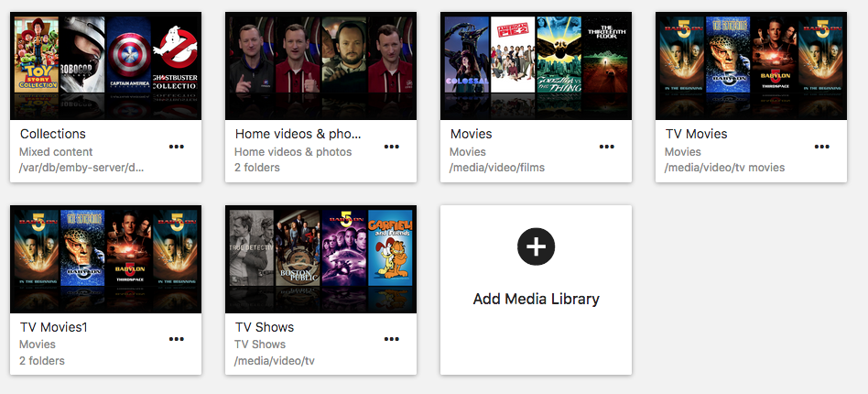Click the plus icon to add library

tap(536, 246)
